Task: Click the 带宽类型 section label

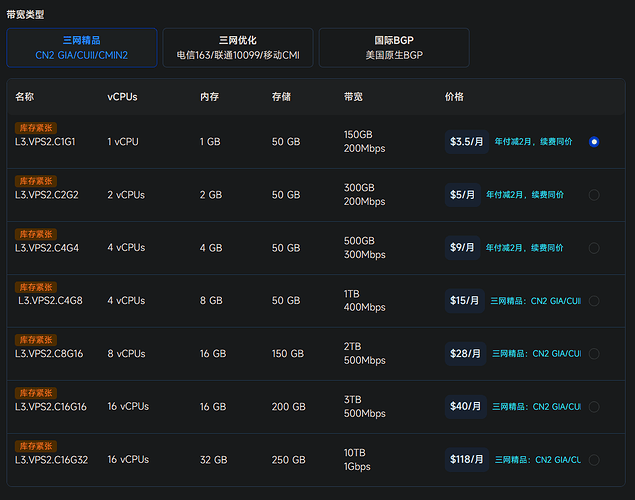Action: coord(25,15)
